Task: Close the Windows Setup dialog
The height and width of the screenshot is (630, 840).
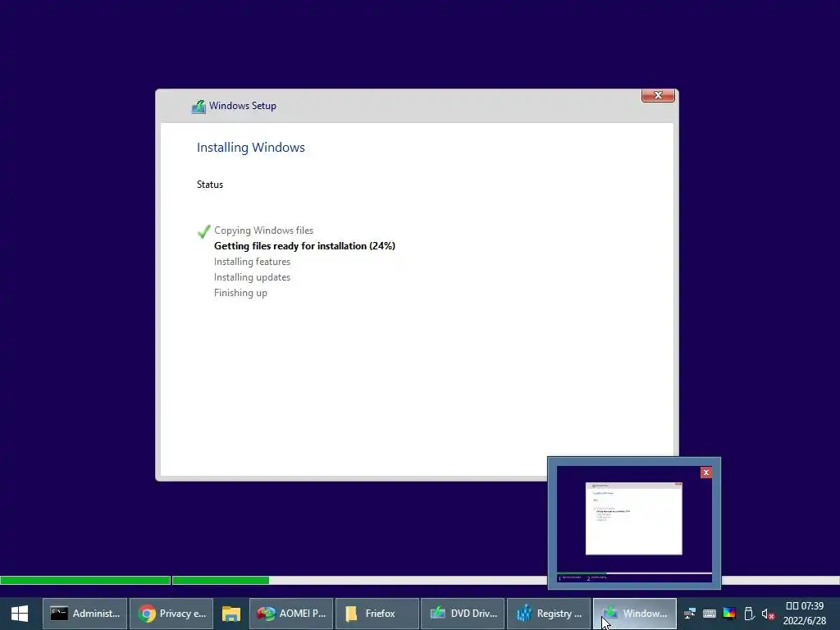Action: click(658, 95)
